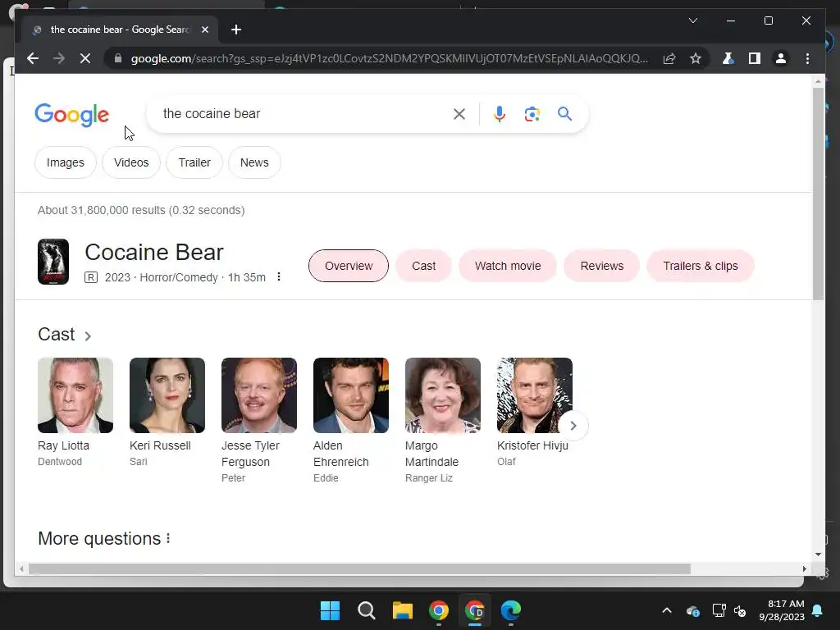Image resolution: width=840 pixels, height=630 pixels.
Task: Open Microsoft Edge from taskbar
Action: click(510, 610)
